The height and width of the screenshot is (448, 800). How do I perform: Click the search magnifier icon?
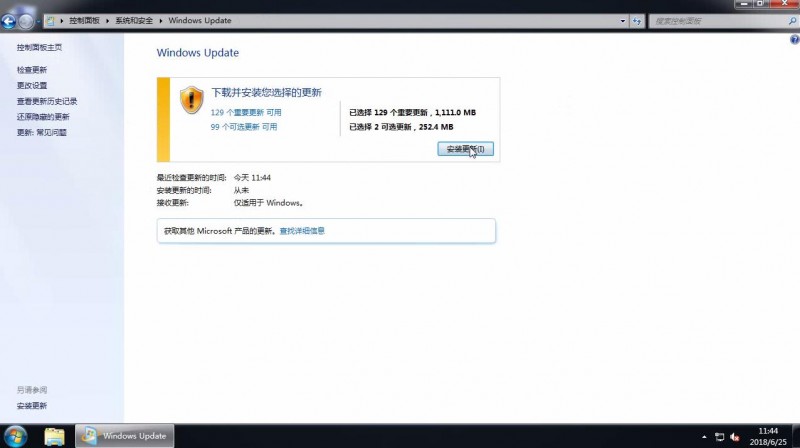[x=792, y=21]
